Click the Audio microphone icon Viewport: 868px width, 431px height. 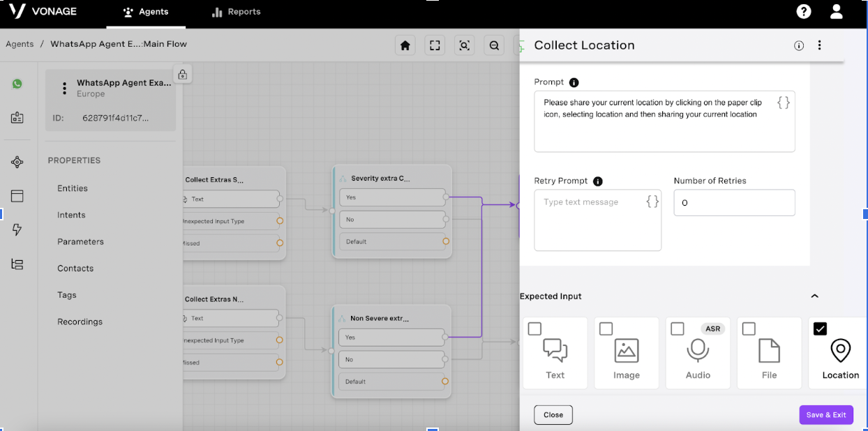(698, 351)
